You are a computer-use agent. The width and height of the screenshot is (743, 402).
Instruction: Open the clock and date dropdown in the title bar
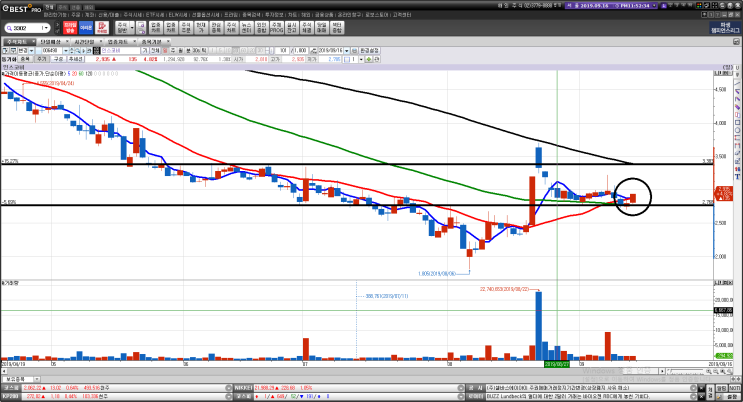click(x=654, y=6)
